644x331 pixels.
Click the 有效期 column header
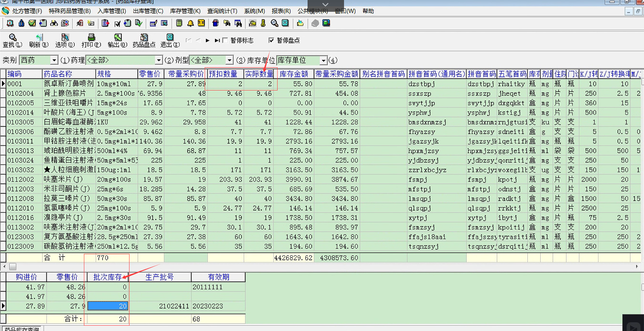click(x=218, y=277)
